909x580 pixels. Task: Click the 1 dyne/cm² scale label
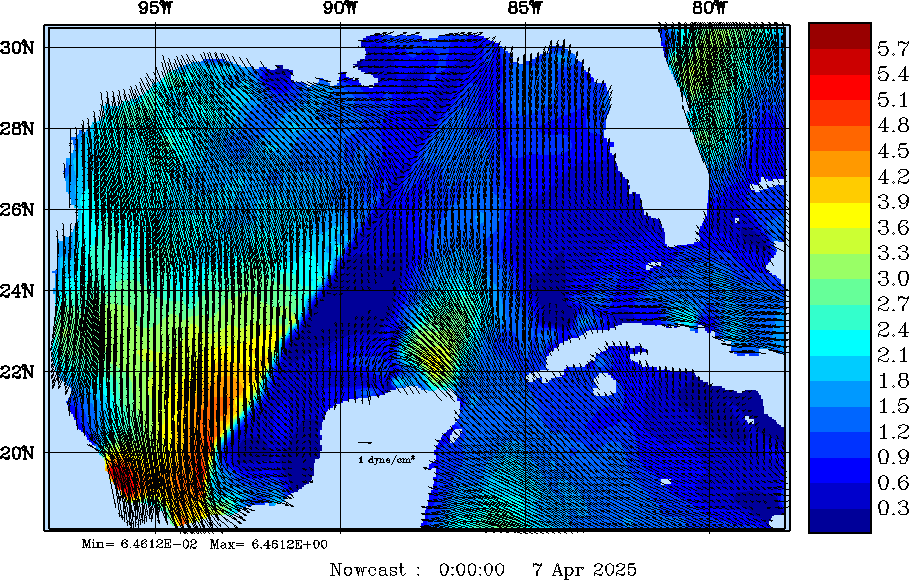click(x=387, y=460)
